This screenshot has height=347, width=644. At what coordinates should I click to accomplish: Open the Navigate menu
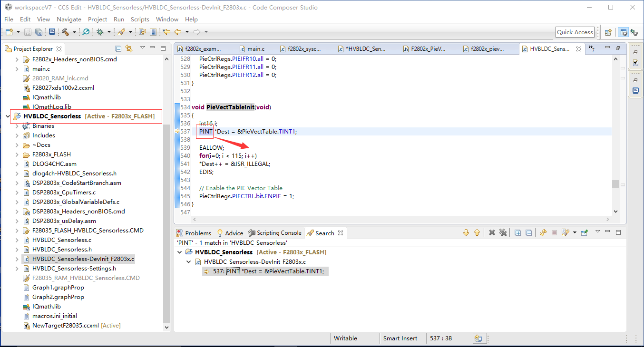click(x=69, y=19)
